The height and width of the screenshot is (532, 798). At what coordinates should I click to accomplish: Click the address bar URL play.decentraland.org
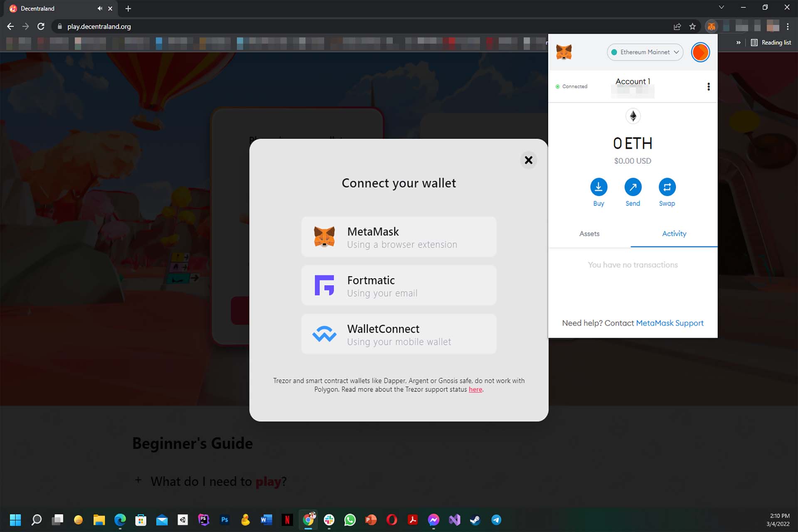coord(99,27)
